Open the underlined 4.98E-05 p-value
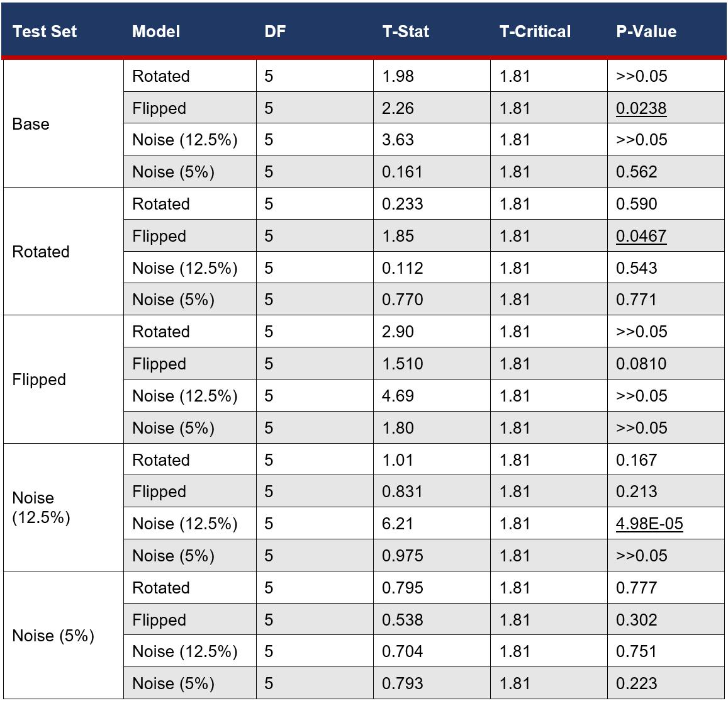 (x=649, y=523)
